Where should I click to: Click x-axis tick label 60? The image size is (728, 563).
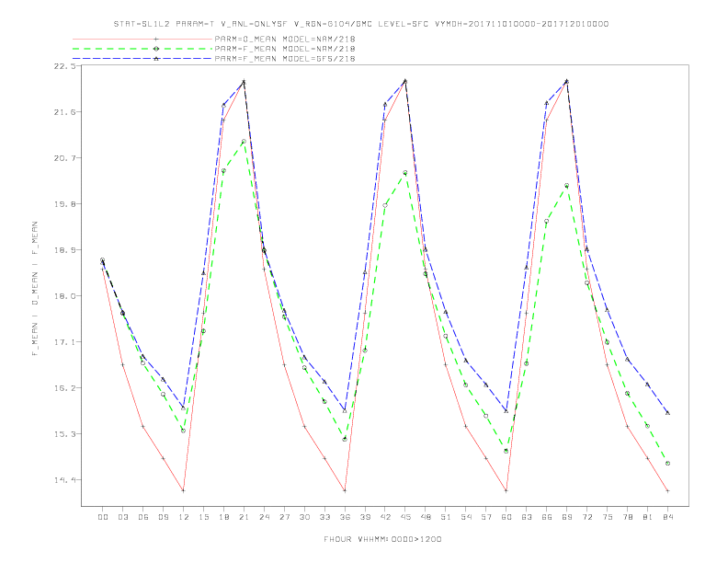[506, 517]
